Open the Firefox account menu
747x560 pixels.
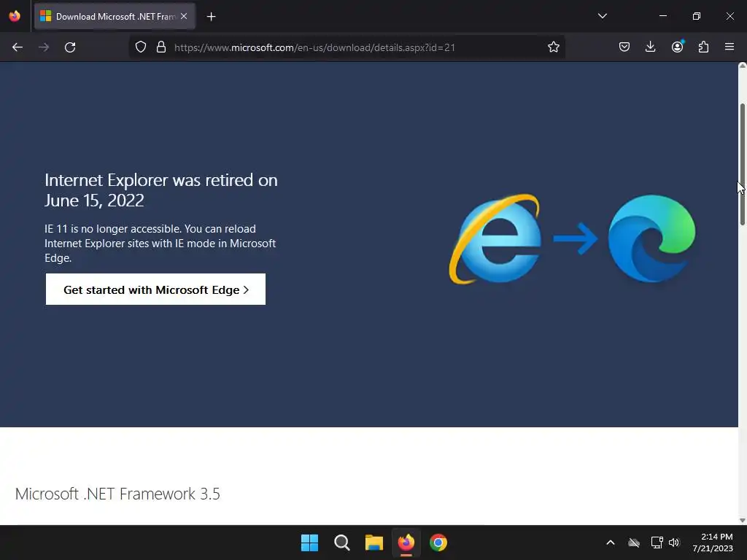coord(677,47)
